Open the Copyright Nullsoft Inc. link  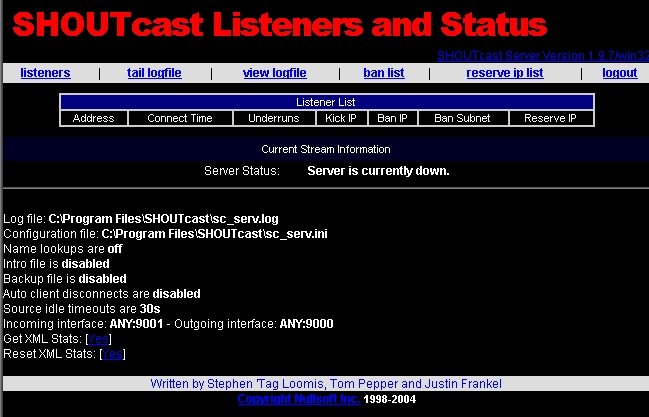299,399
